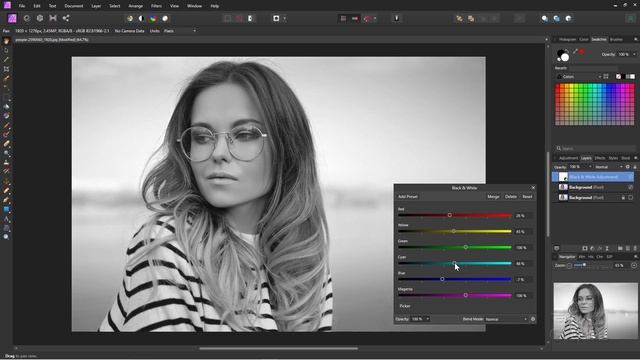Click the swatches Search field
This screenshot has width=640, height=360.
(595, 148)
